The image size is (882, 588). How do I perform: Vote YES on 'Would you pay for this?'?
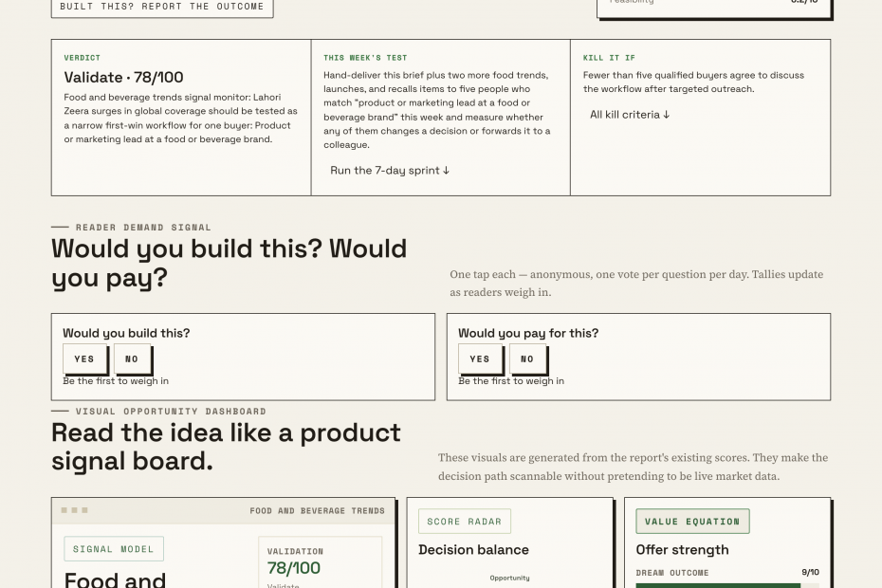480,359
